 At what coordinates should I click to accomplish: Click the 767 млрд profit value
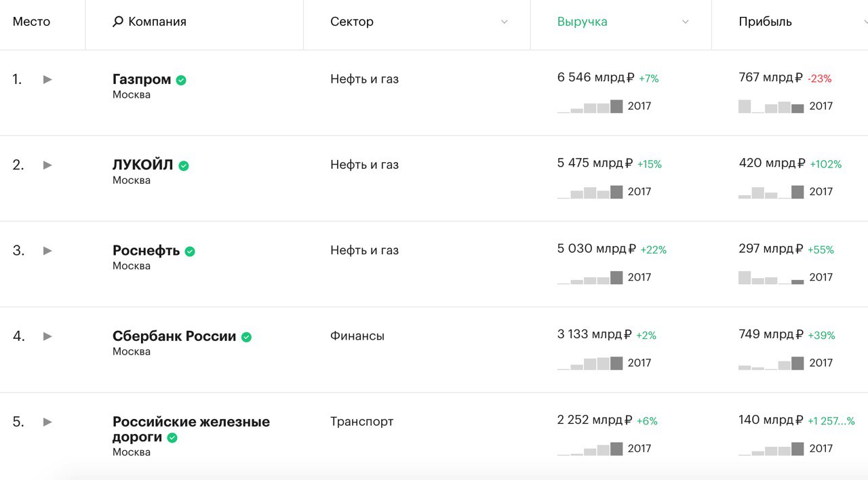(771, 78)
